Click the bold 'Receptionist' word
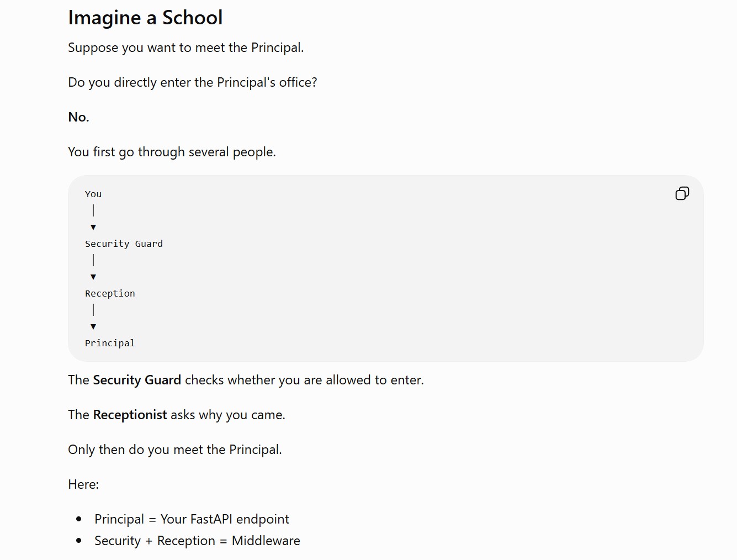 [x=130, y=415]
